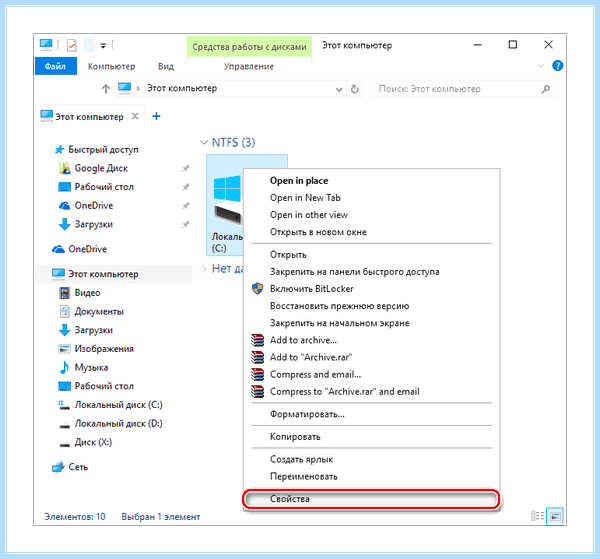This screenshot has width=600, height=559.
Task: Unpin Google Диск using its pin icon
Action: click(x=186, y=168)
